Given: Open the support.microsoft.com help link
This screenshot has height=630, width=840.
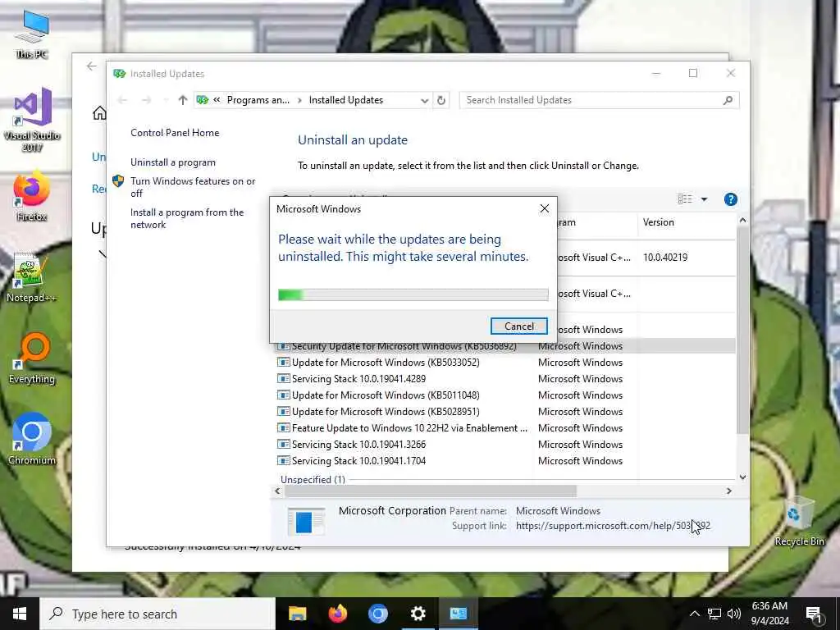Looking at the screenshot, I should coord(613,526).
